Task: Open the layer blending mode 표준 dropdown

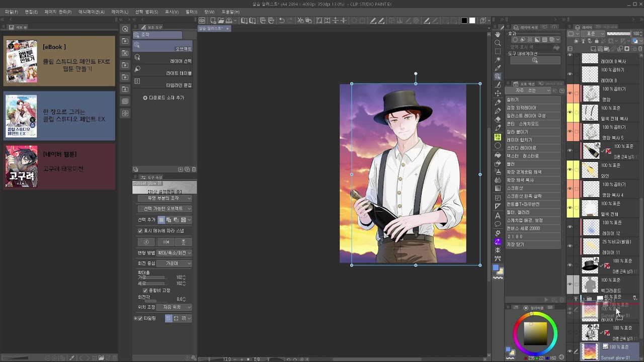Action: click(592, 34)
